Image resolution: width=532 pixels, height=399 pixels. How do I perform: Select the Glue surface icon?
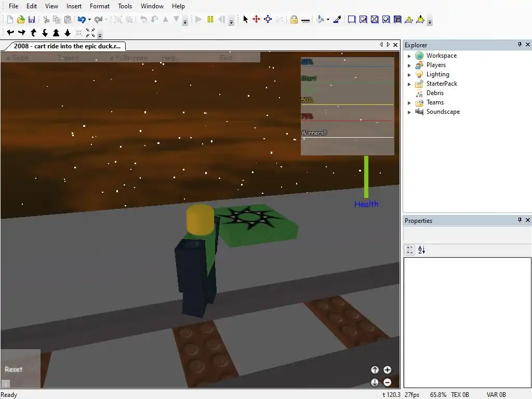pos(363,19)
